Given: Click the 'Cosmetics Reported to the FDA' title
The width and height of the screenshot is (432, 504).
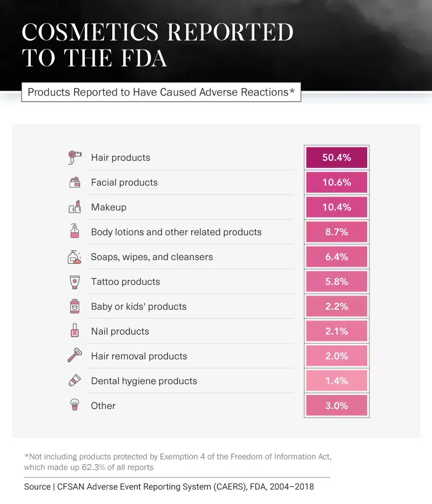Looking at the screenshot, I should 157,45.
